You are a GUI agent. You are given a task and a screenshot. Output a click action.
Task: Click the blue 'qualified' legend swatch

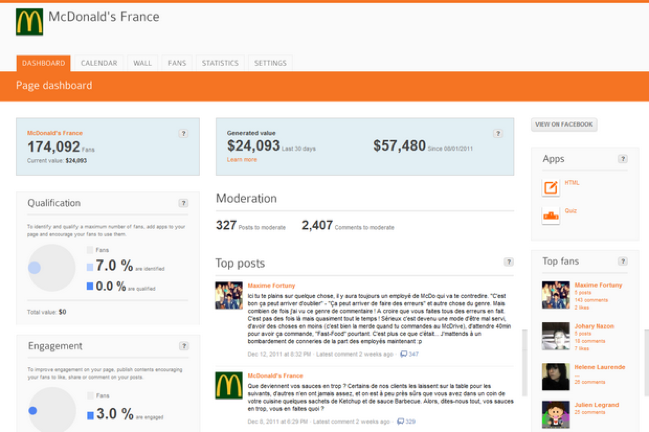(90, 286)
